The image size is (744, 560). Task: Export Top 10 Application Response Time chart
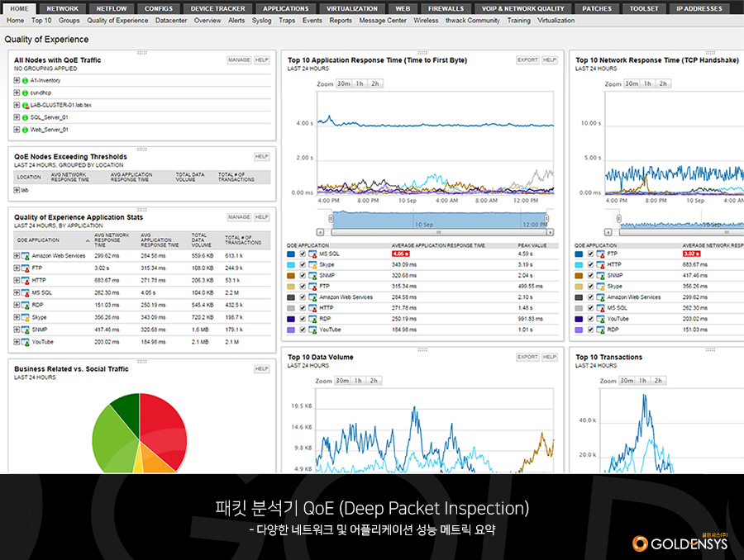click(x=527, y=60)
